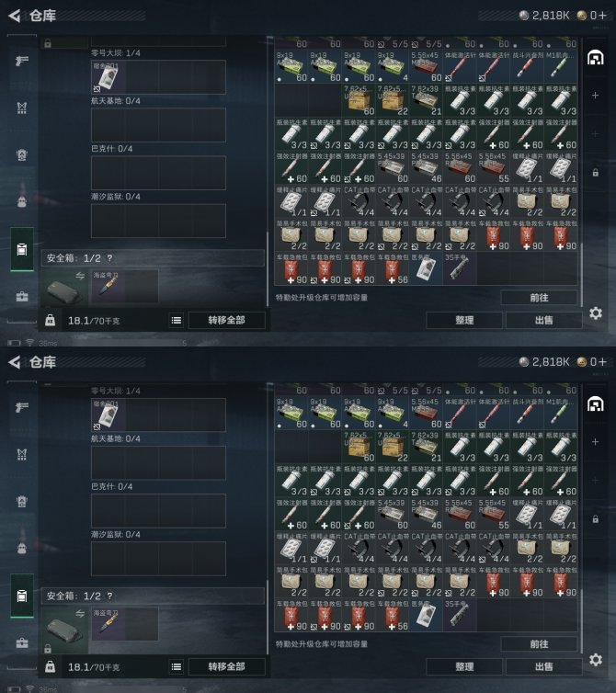Screen dimensions: 616x693
Task: Select the helmet tab in the lower sidebar
Action: [22, 548]
